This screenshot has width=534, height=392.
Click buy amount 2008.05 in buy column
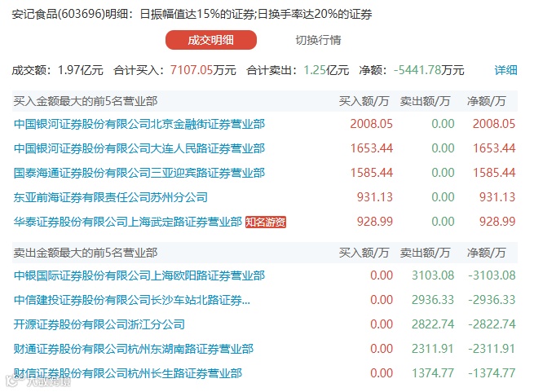point(371,124)
